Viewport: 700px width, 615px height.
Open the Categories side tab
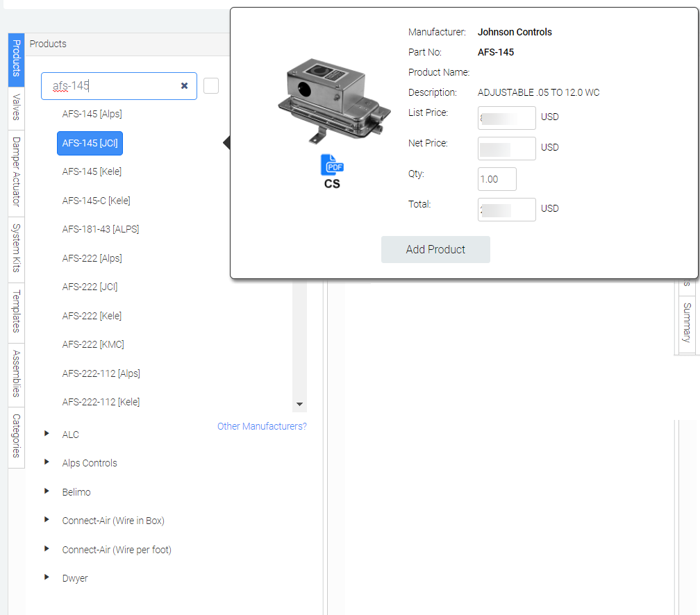17,437
